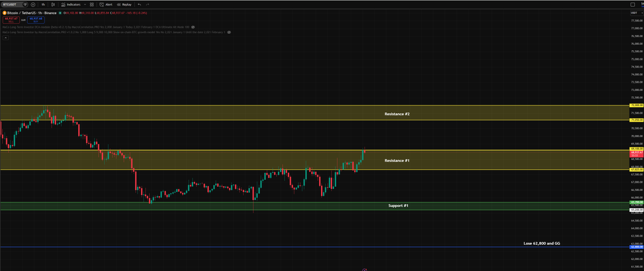Image resolution: width=644 pixels, height=271 pixels.
Task: Open the candlestick chart style icon
Action: (53, 4)
